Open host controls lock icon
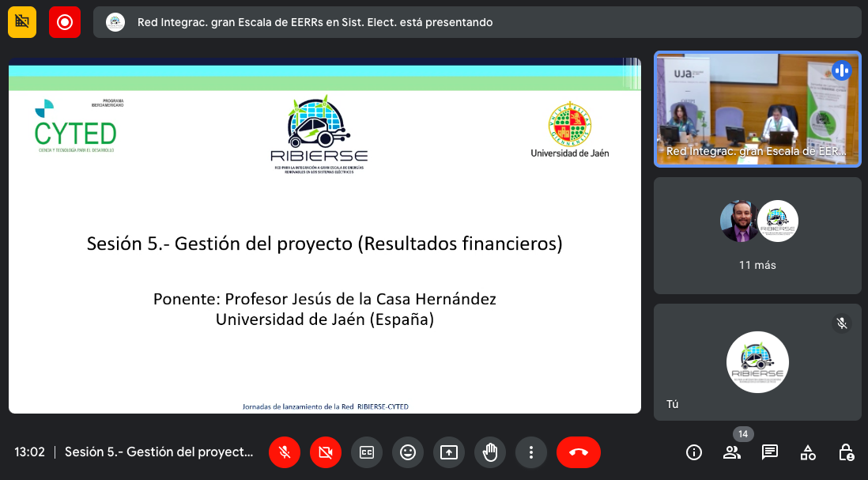 [846, 452]
